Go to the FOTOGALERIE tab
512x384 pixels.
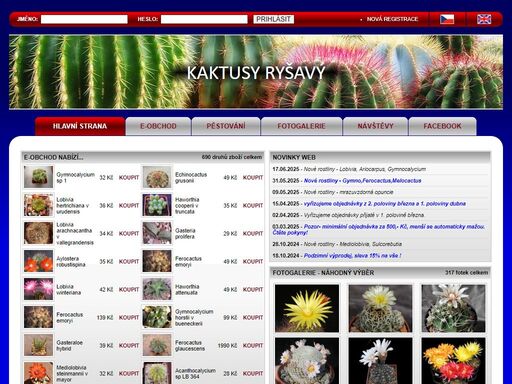[301, 126]
